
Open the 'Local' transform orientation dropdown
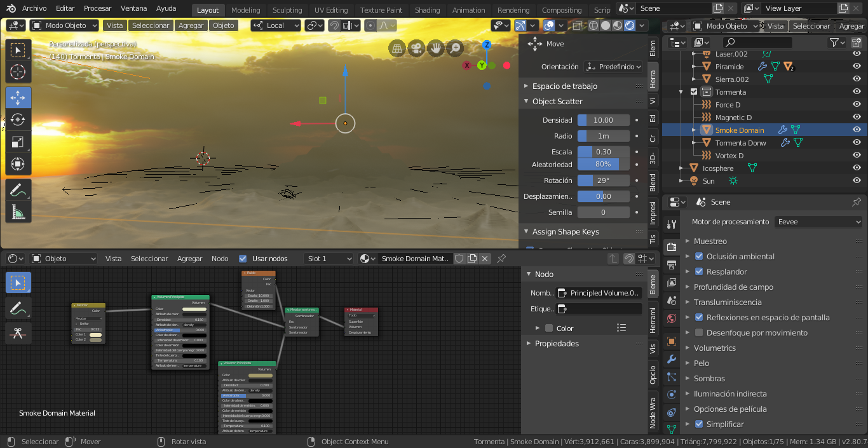[276, 25]
